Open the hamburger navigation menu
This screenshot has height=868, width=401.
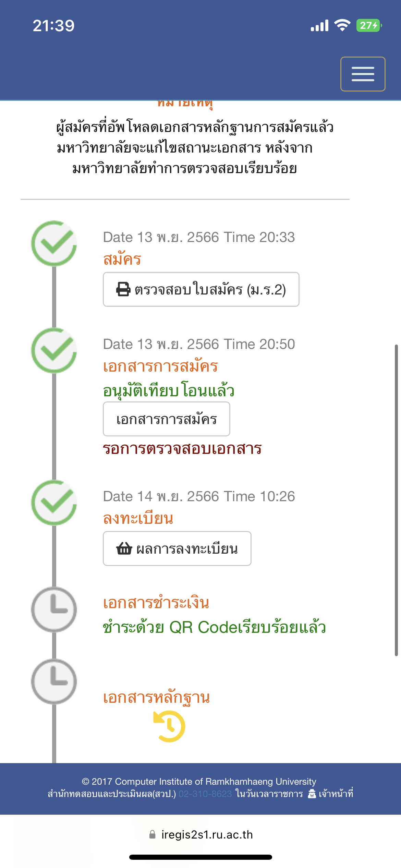363,74
